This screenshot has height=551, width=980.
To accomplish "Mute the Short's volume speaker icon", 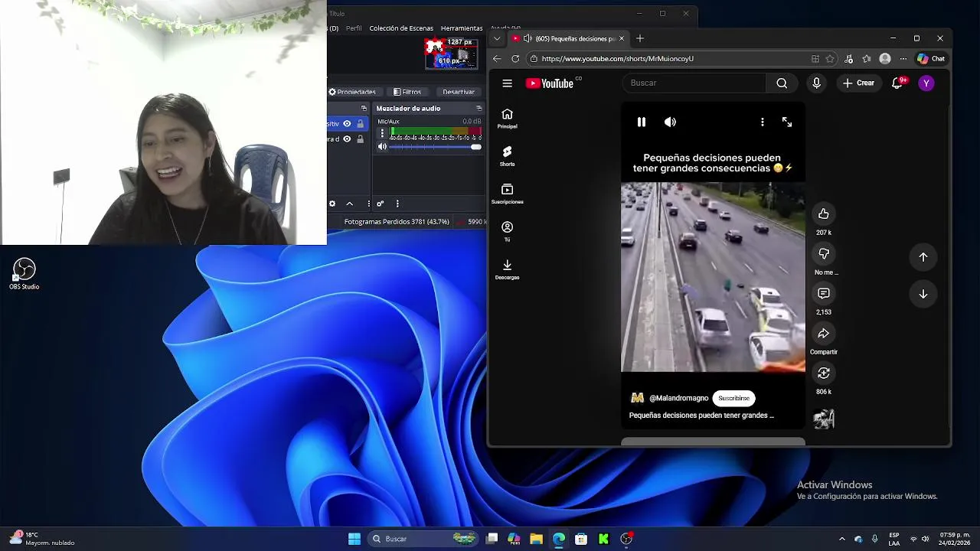I will tap(670, 122).
